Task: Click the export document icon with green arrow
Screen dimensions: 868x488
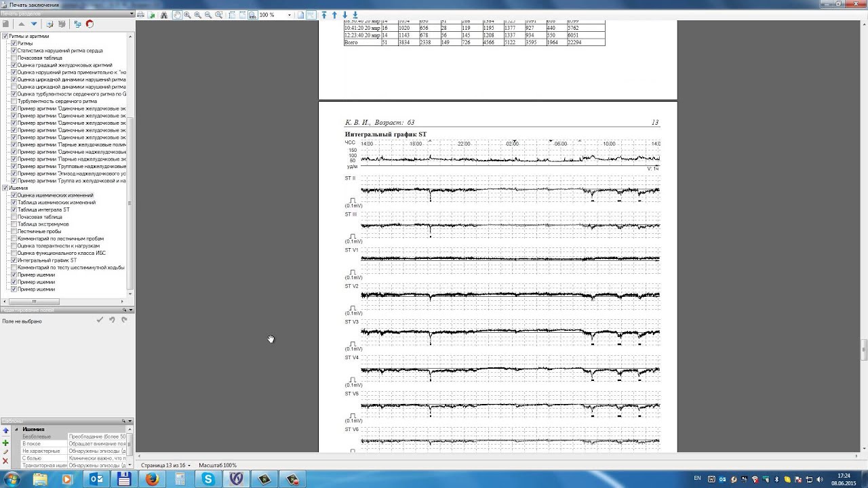Action: [151, 15]
